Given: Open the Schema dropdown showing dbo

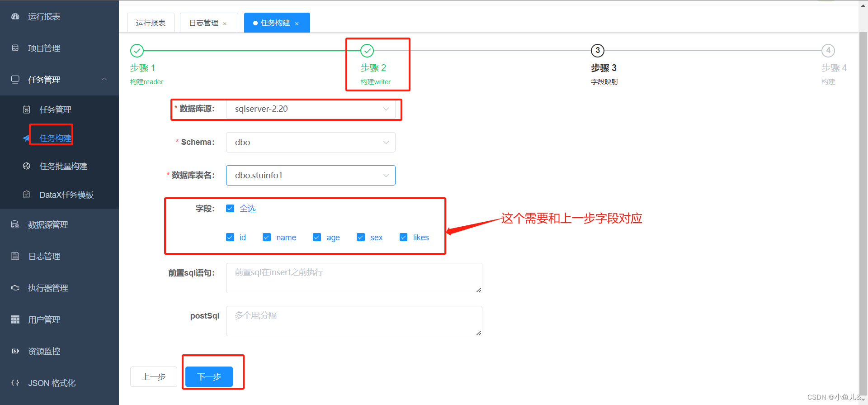Looking at the screenshot, I should (311, 142).
